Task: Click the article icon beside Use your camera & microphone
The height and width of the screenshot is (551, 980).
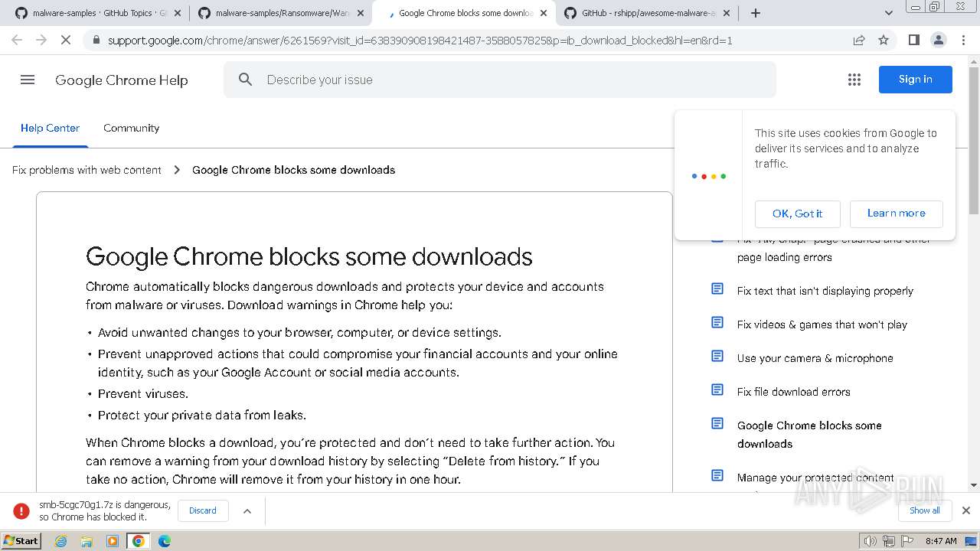Action: click(717, 357)
